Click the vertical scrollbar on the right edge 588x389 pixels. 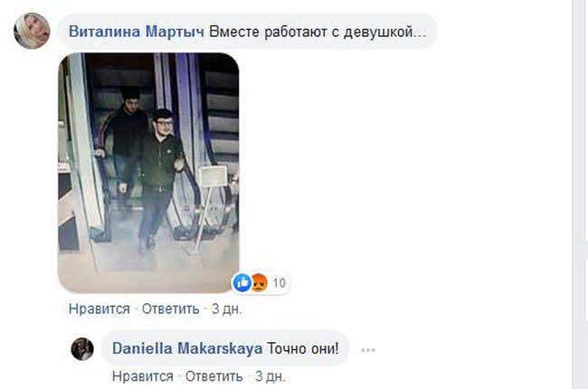click(x=576, y=194)
